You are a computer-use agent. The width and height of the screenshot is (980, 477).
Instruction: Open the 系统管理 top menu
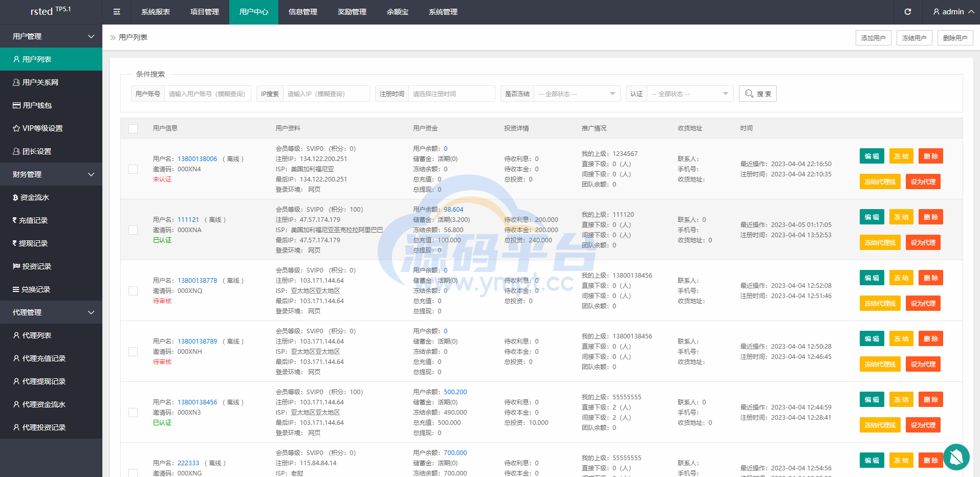pos(443,12)
